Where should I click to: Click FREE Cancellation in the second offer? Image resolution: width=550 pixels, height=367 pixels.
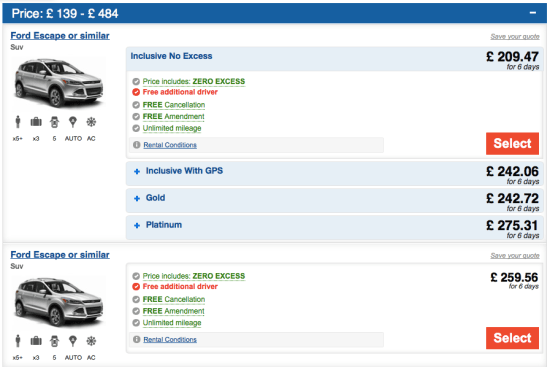pos(174,299)
